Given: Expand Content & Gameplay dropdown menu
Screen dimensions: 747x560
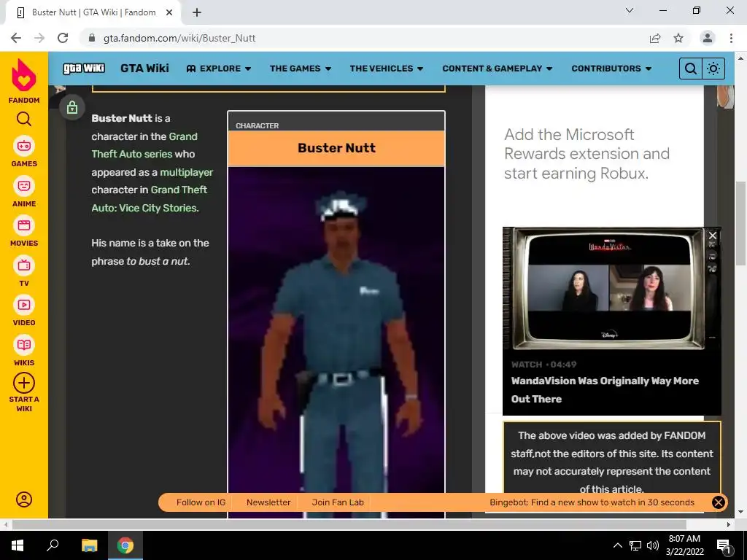Looking at the screenshot, I should point(498,69).
